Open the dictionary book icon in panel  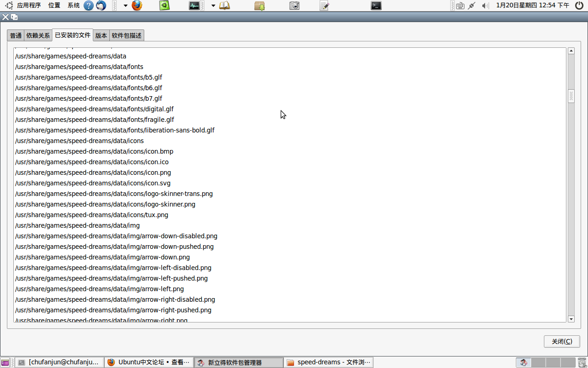pyautogui.click(x=224, y=6)
